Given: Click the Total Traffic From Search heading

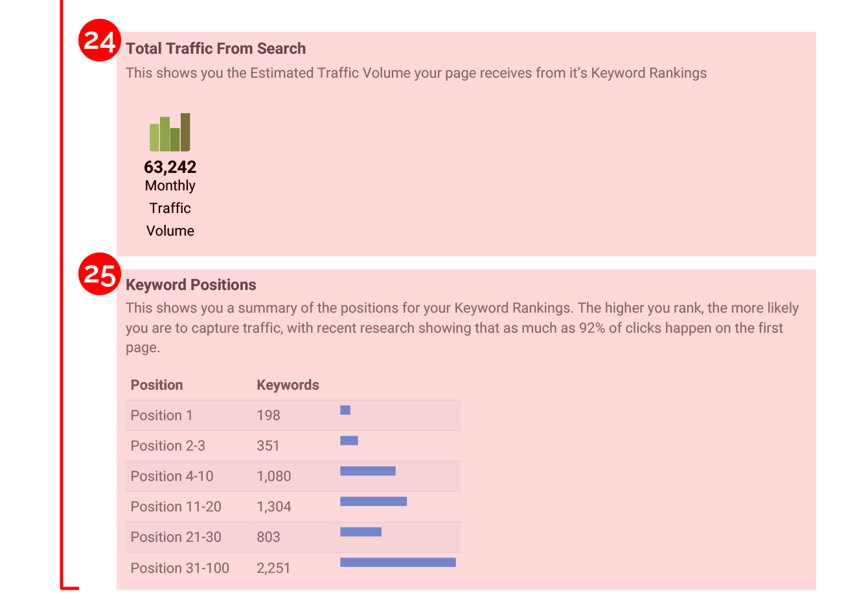Looking at the screenshot, I should 216,49.
